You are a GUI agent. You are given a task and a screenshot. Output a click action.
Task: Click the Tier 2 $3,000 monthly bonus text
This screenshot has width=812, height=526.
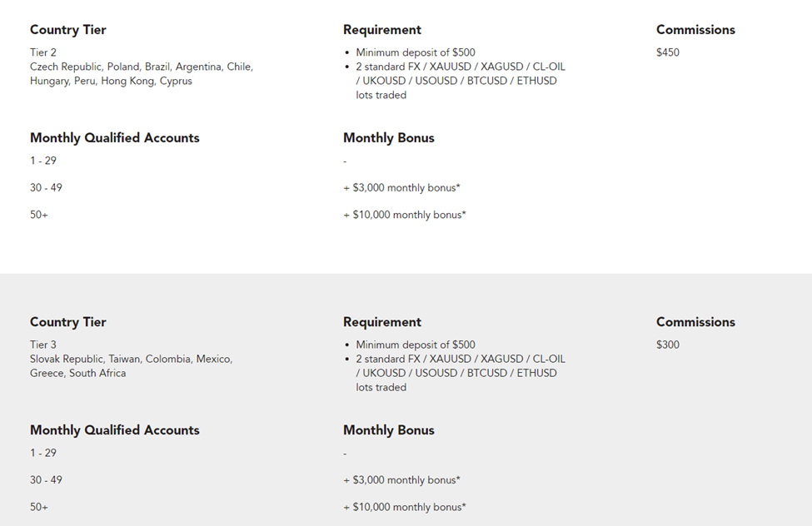[x=401, y=188]
